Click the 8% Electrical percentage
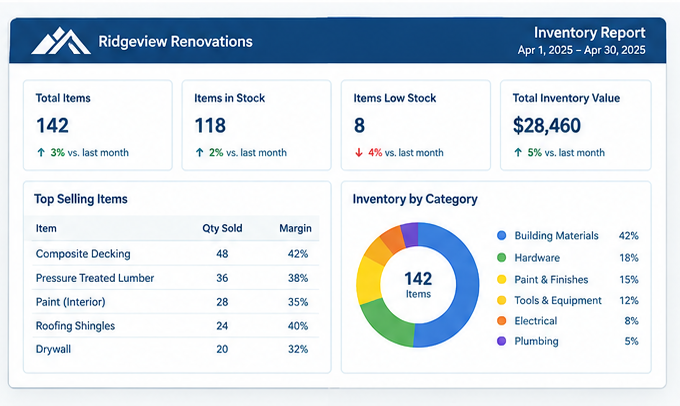The width and height of the screenshot is (680, 406). (x=631, y=321)
